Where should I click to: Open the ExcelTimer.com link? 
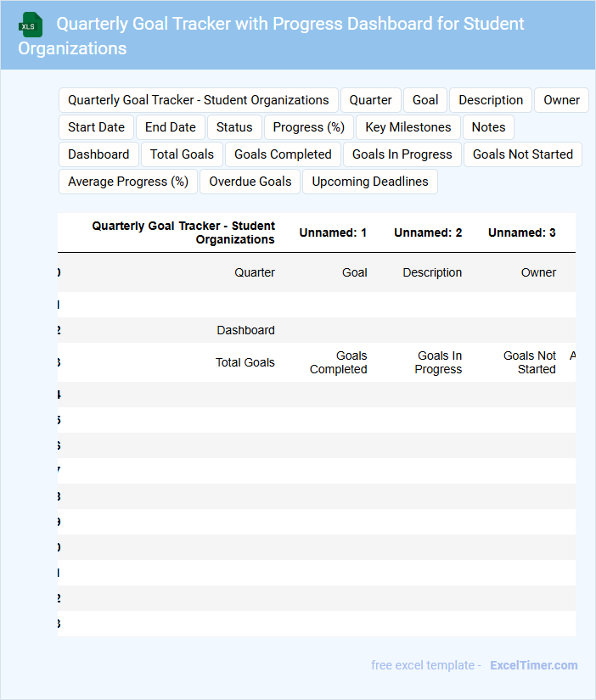click(533, 665)
